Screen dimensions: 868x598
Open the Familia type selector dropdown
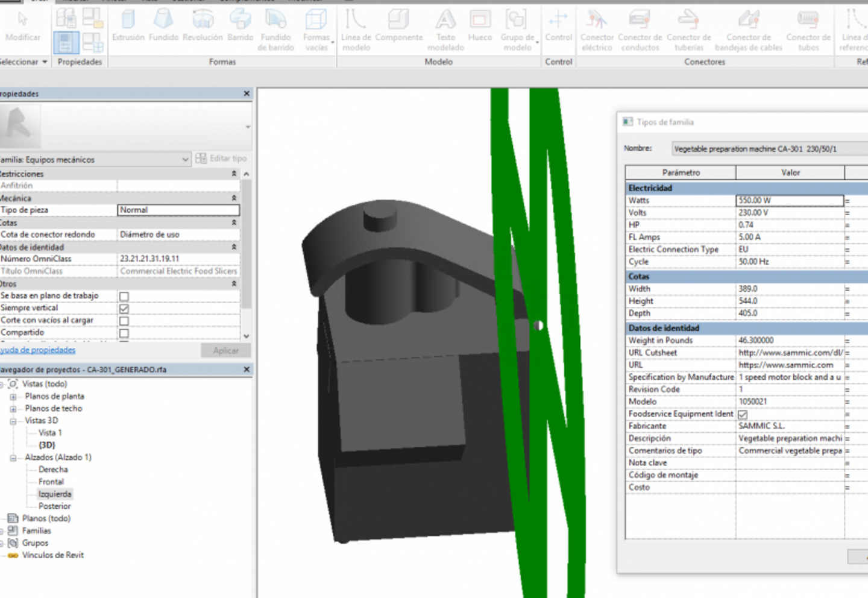184,159
